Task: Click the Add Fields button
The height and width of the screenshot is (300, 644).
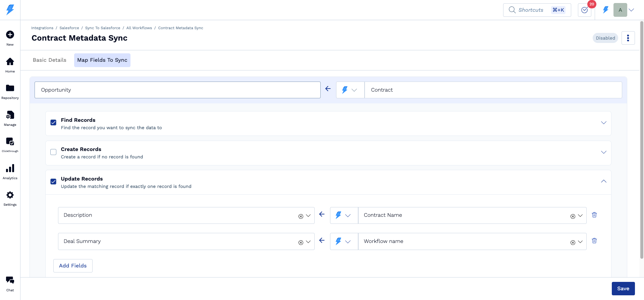Action: pos(73,266)
